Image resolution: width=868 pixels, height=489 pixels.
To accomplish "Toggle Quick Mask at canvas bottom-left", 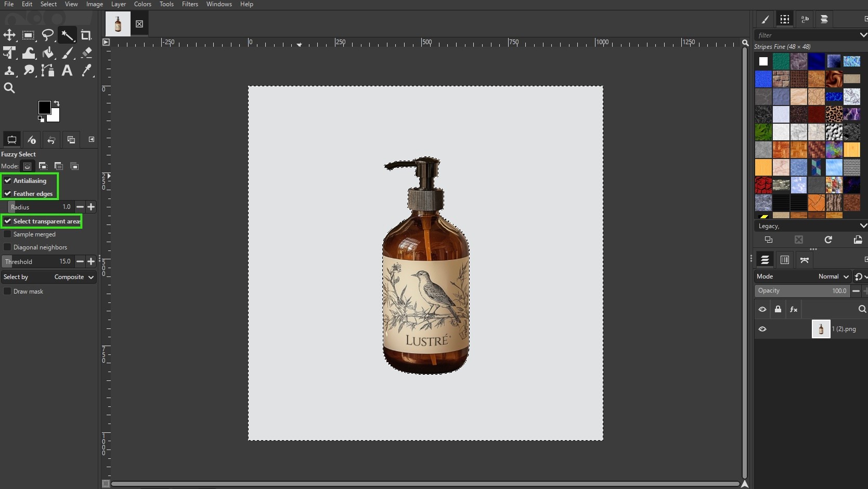I will point(106,484).
